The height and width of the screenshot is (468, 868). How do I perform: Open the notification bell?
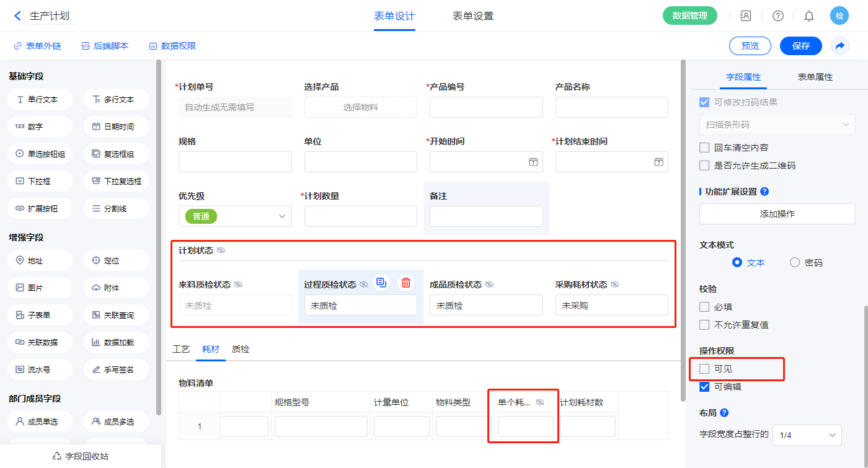[x=808, y=16]
